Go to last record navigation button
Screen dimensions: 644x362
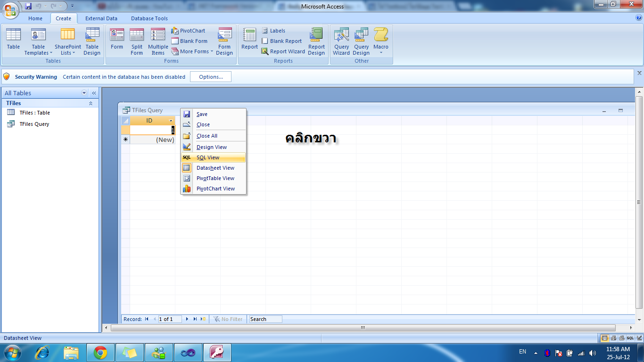[195, 319]
